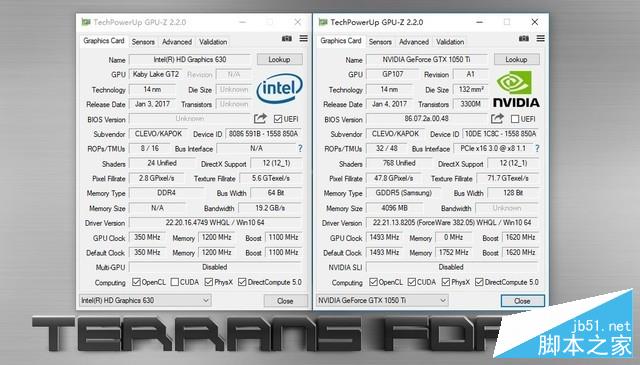The height and width of the screenshot is (365, 640).
Task: Click the Close button in the NVIDIA window
Action: (x=522, y=301)
